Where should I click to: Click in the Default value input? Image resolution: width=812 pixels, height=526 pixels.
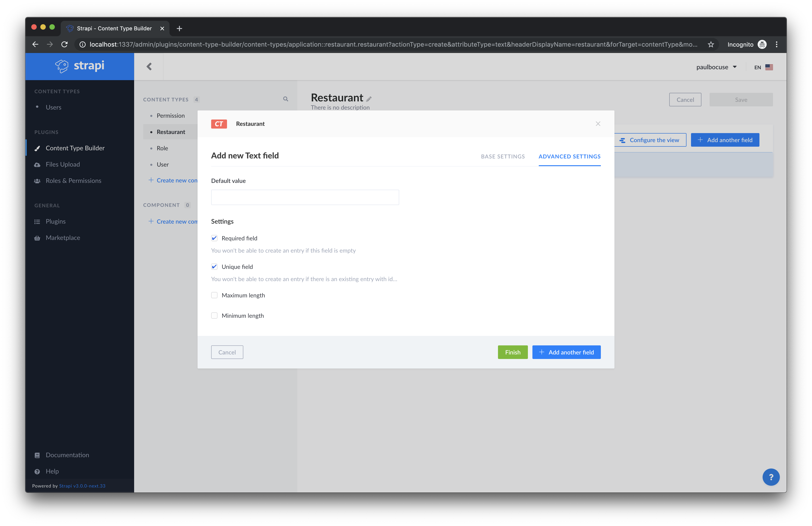coord(305,197)
